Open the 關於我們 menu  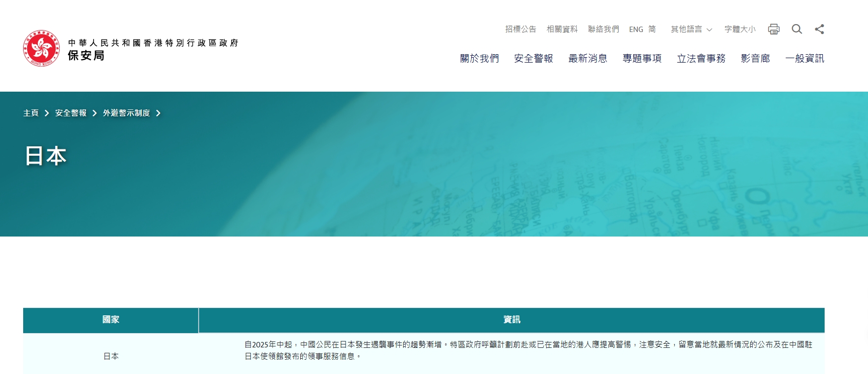click(x=479, y=59)
